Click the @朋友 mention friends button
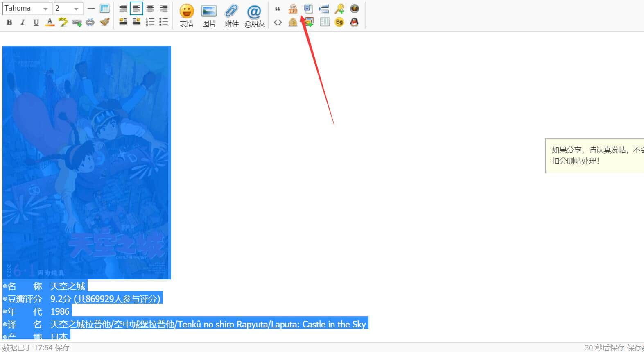The width and height of the screenshot is (644, 352). (x=255, y=16)
